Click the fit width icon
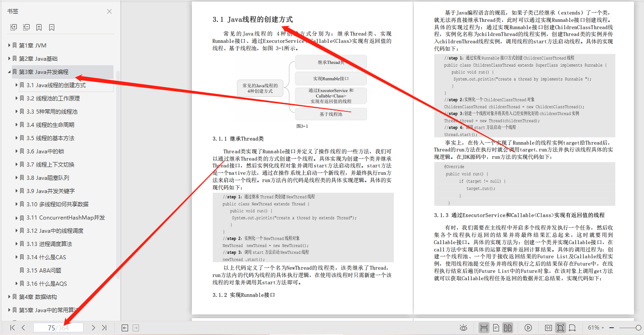644x335 pixels. (x=572, y=328)
